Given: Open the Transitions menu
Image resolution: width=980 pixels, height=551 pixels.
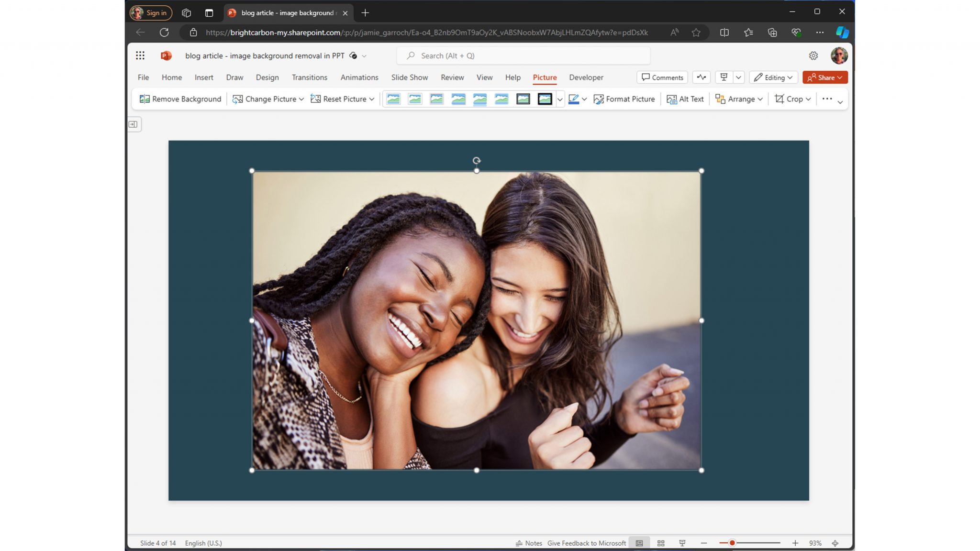Looking at the screenshot, I should [x=310, y=77].
